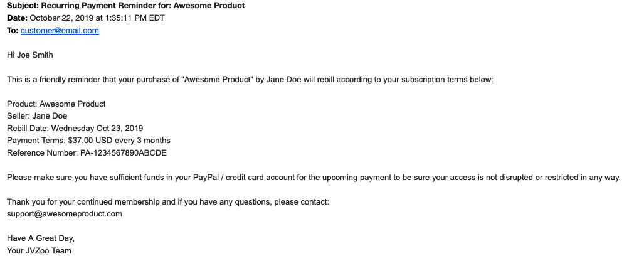Click the Payment Terms $37.00 USD line

point(88,141)
